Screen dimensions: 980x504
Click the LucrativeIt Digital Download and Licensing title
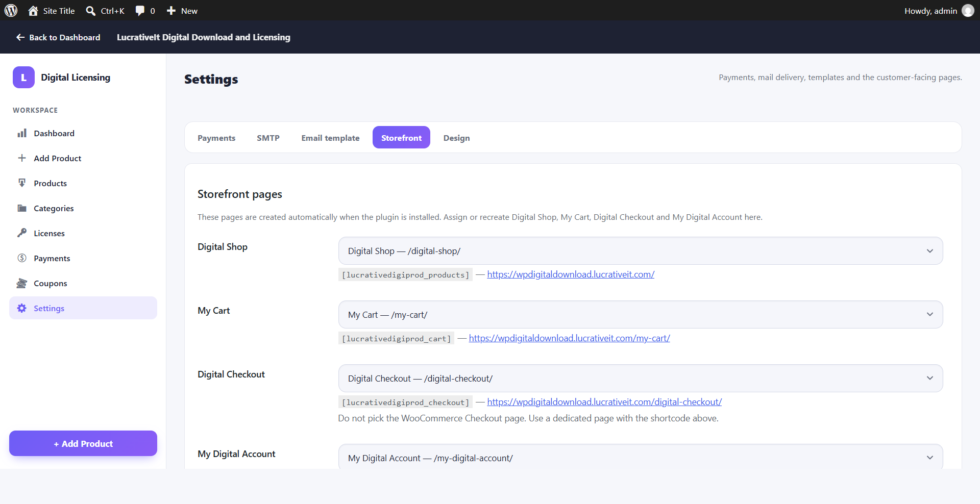point(204,37)
